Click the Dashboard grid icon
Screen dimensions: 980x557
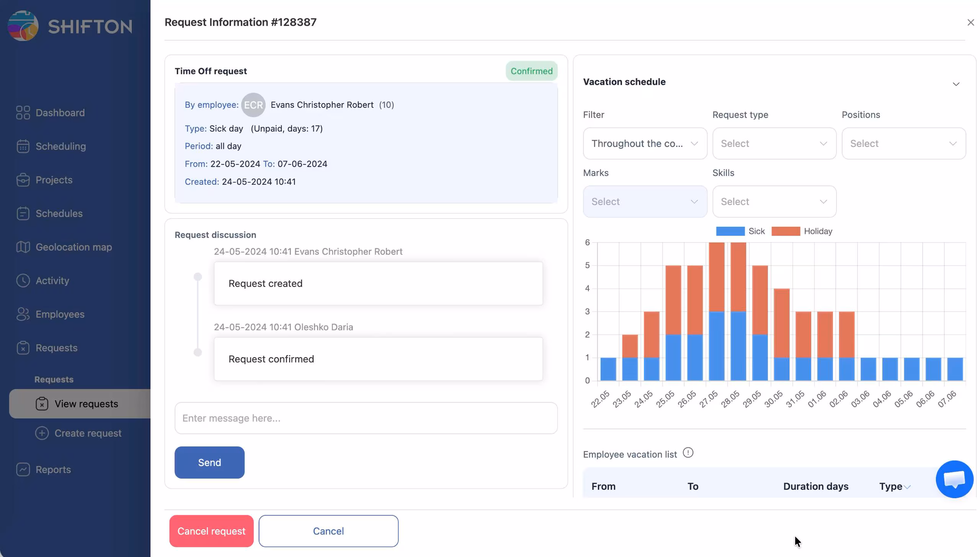coord(23,113)
